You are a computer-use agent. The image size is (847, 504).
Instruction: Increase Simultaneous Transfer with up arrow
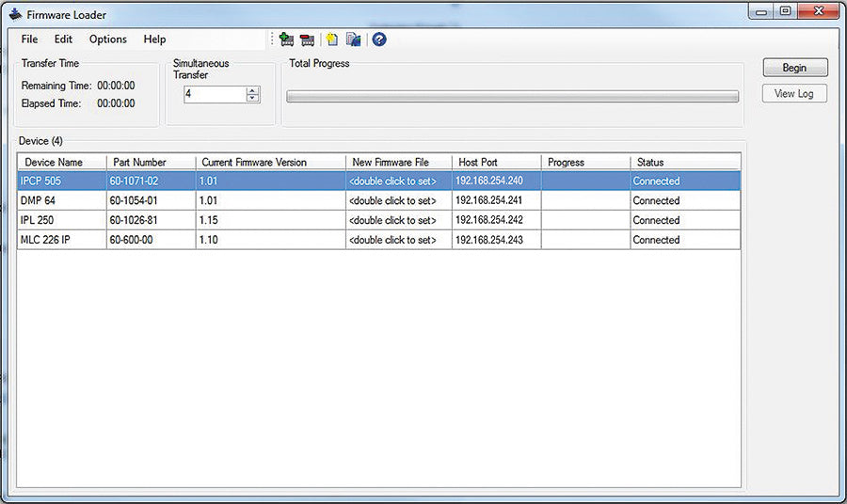point(253,90)
